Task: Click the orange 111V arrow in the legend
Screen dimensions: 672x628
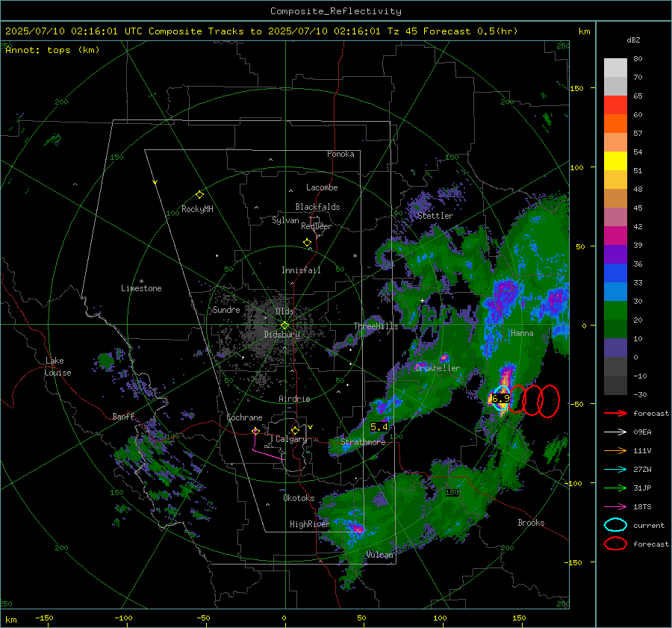Action: point(615,450)
